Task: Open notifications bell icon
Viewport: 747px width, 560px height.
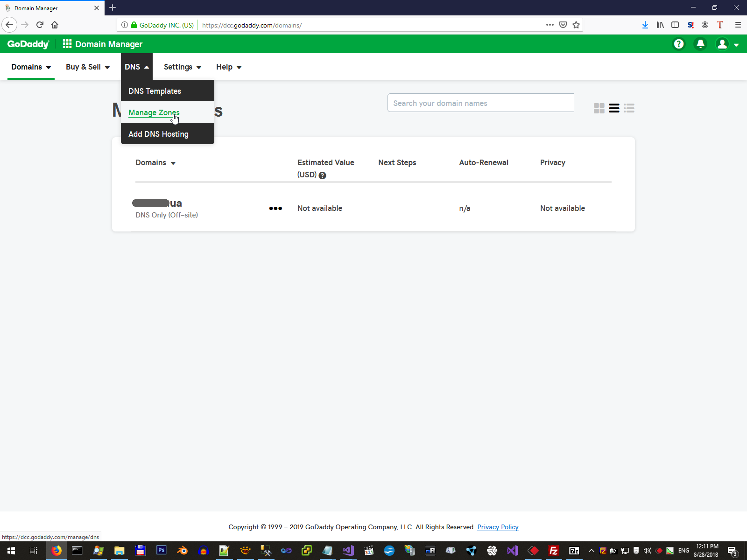Action: pos(700,44)
